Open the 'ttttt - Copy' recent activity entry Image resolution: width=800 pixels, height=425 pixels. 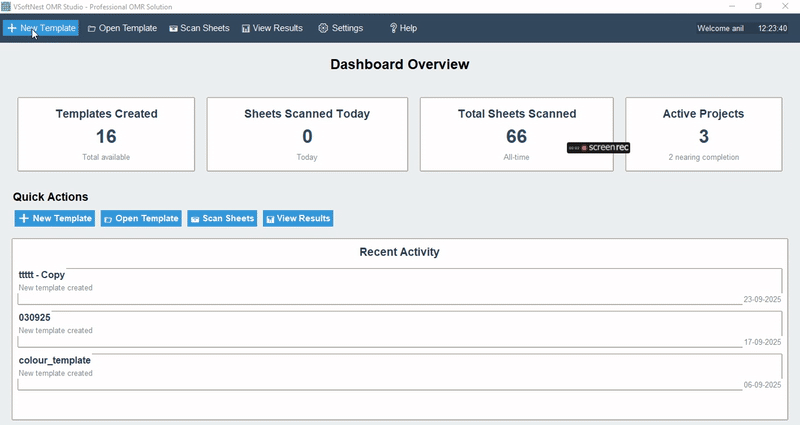point(400,285)
